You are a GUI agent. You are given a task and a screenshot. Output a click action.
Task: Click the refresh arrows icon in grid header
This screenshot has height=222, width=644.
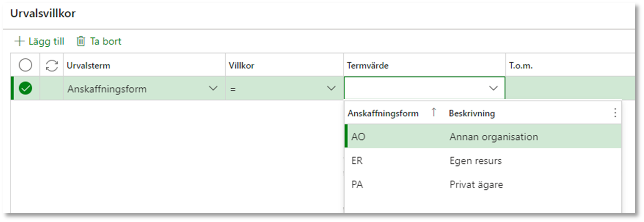tap(52, 65)
